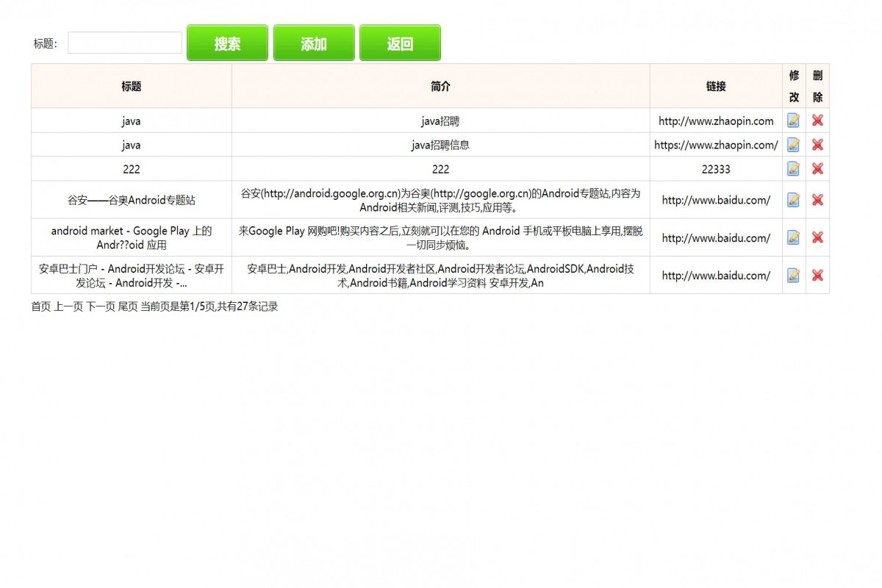The image size is (882, 588).
Task: Click the 搜索 search button
Action: click(226, 43)
